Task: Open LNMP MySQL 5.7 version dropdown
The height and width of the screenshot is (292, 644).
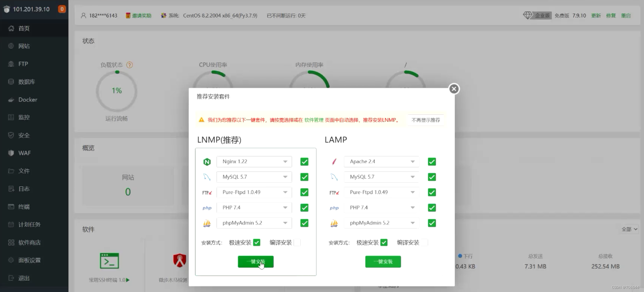Action: coord(254,177)
